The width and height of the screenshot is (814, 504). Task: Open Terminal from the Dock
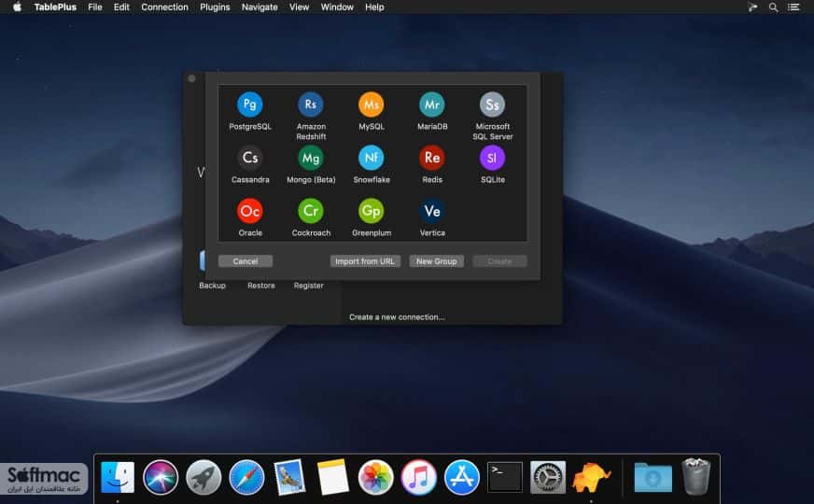505,477
